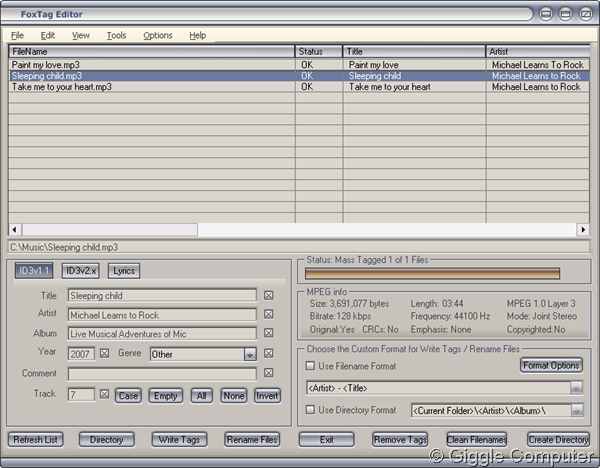Screen dimensions: 600x468
Task: Select Take me to your heart.mp3 row
Action: (x=298, y=87)
